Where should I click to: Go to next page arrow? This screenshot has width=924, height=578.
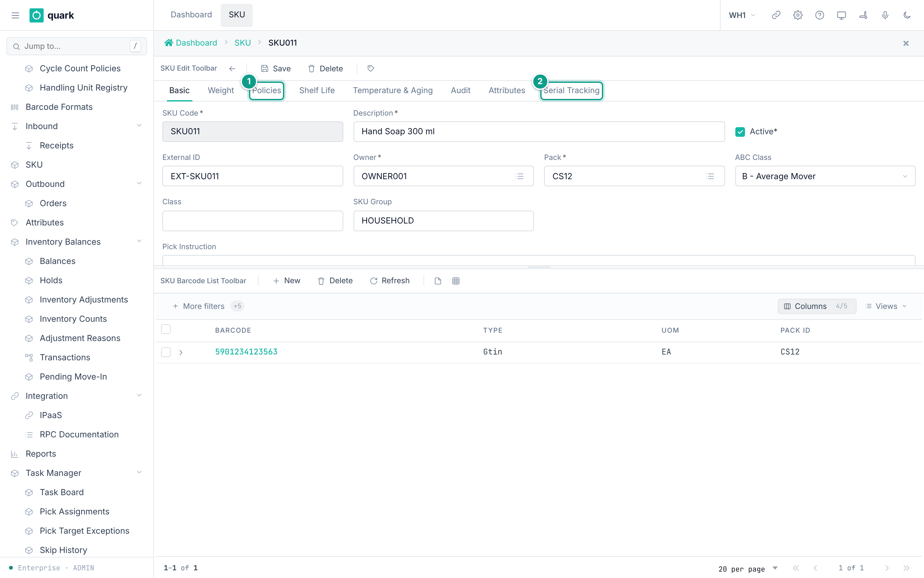(887, 568)
